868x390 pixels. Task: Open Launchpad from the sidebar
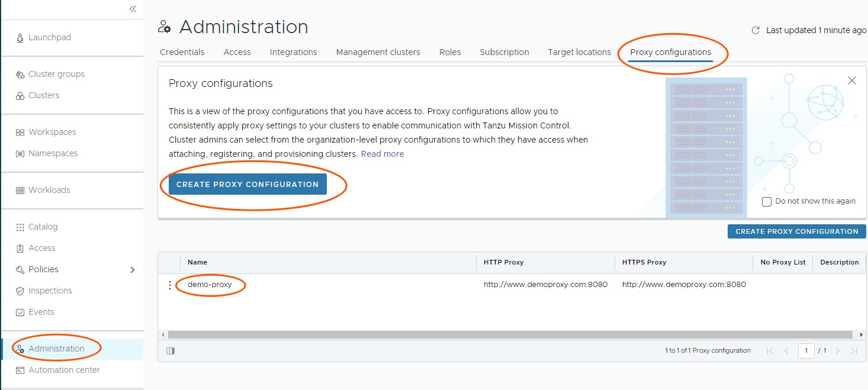coord(50,37)
